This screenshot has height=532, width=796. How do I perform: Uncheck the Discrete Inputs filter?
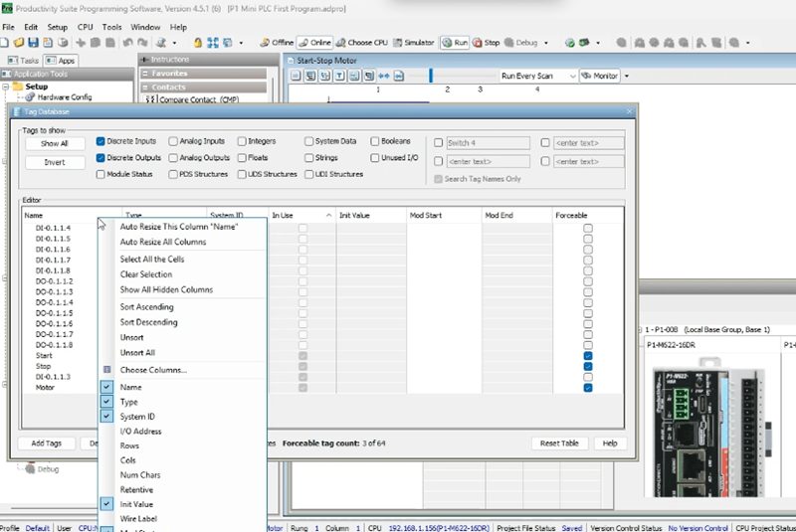point(101,142)
